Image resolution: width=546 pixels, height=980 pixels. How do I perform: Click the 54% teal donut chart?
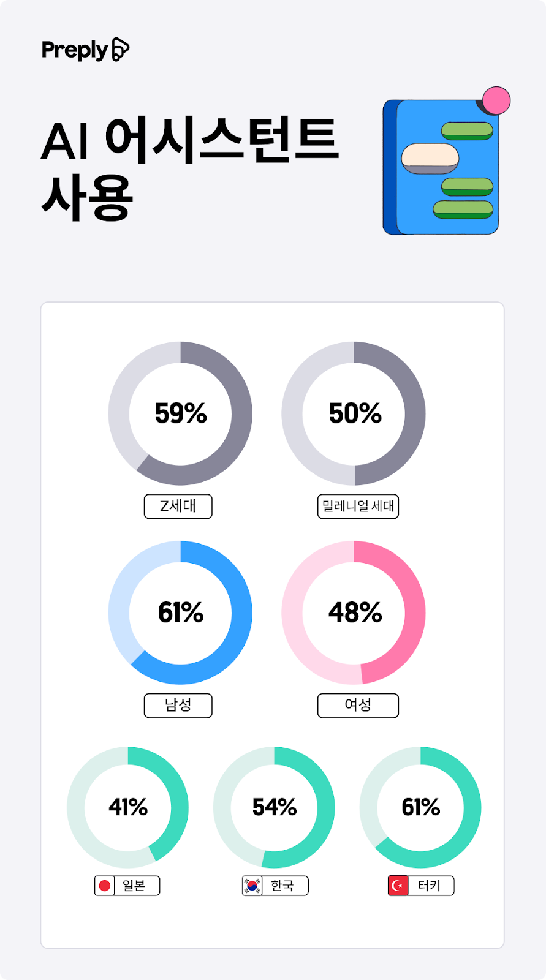tap(274, 807)
